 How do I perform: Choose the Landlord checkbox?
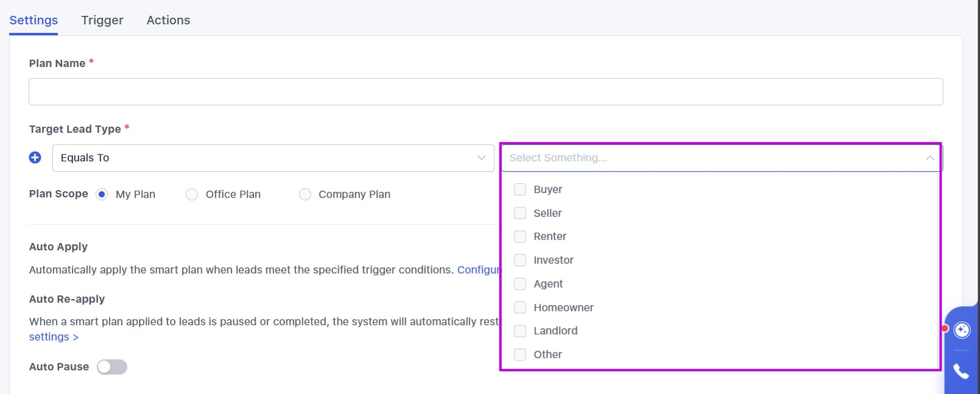(520, 331)
